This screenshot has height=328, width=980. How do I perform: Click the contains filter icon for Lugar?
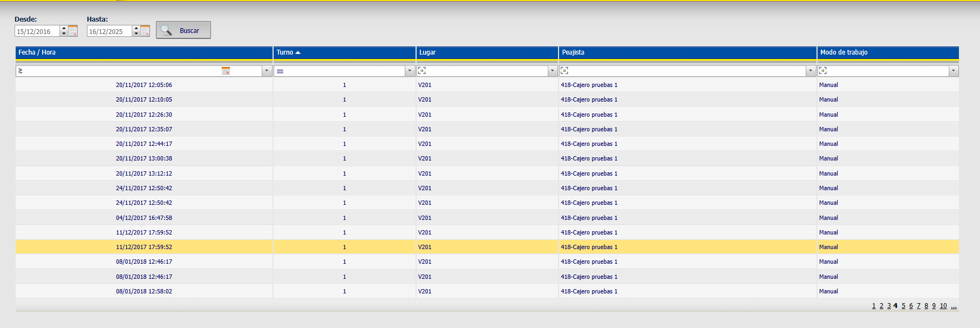pyautogui.click(x=422, y=71)
